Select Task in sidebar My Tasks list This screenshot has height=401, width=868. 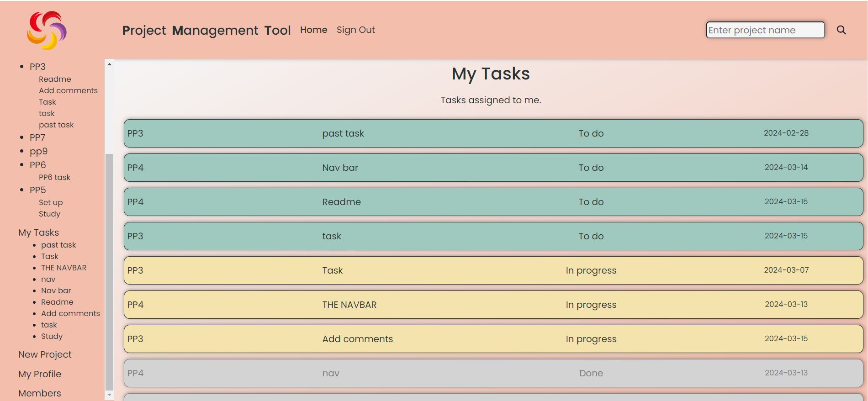[50, 256]
